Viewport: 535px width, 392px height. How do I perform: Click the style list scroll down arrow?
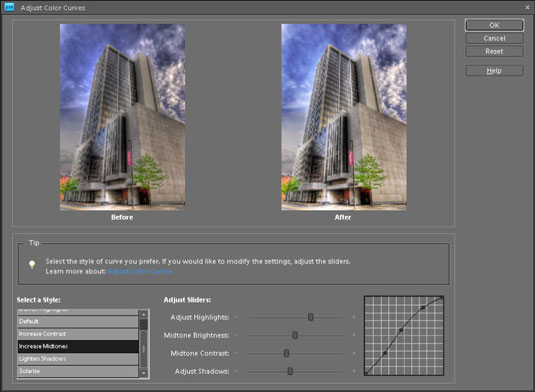(x=144, y=373)
